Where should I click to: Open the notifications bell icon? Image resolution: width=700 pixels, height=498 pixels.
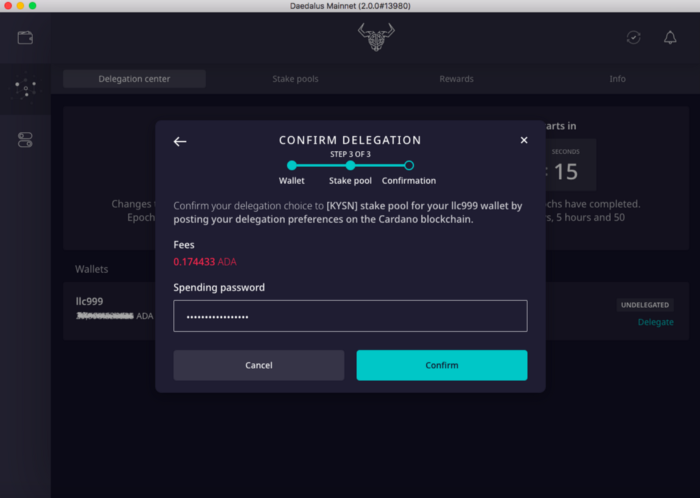click(670, 37)
